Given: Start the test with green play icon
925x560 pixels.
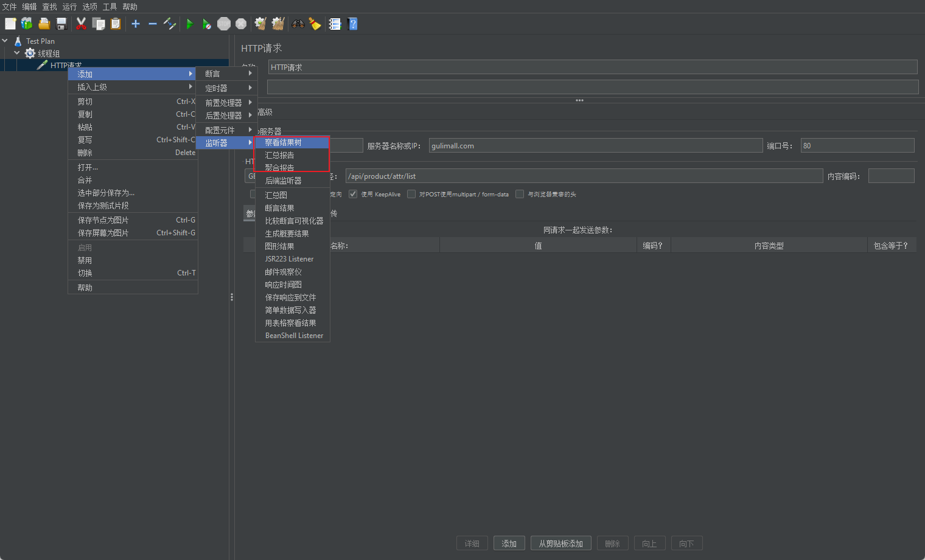Looking at the screenshot, I should [190, 24].
